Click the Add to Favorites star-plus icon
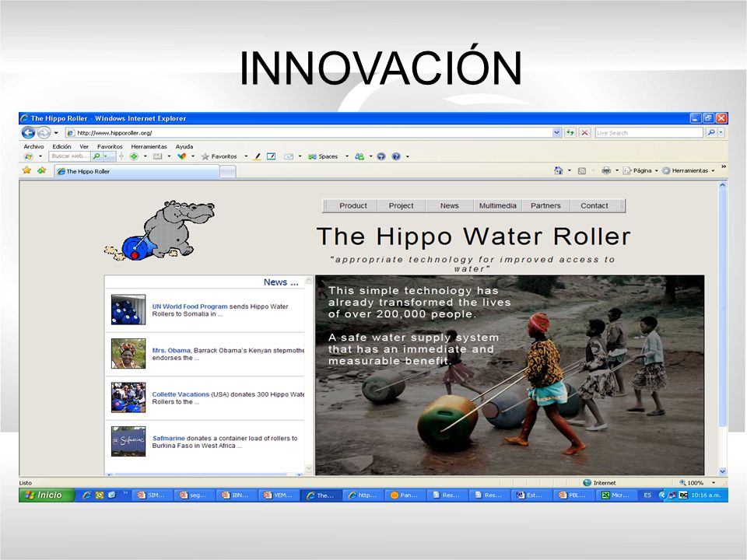 pos(42,170)
